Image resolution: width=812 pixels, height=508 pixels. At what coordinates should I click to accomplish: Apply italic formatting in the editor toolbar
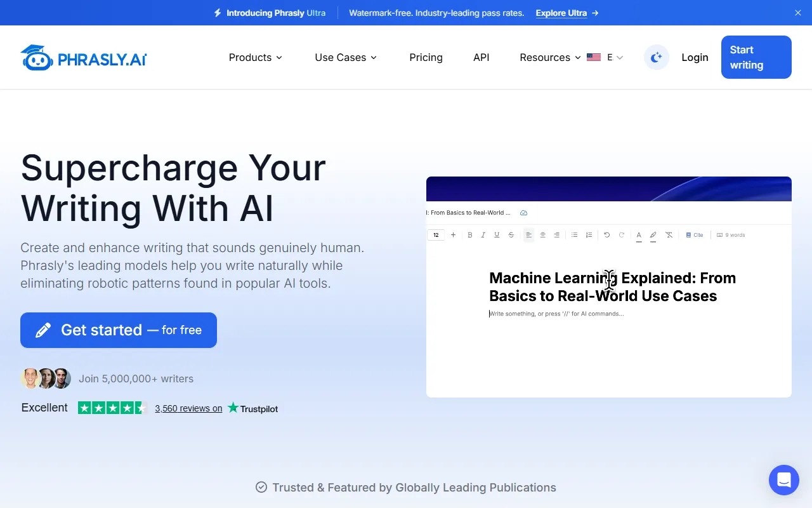483,235
